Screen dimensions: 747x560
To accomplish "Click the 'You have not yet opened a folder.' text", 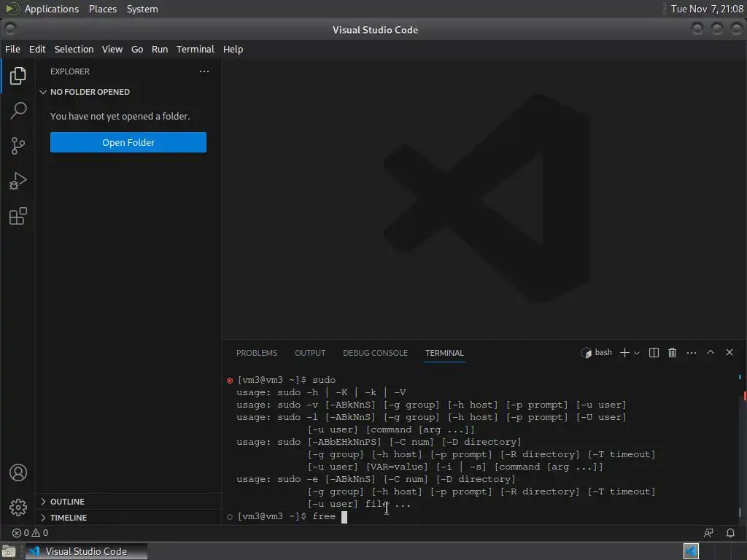I will coord(120,116).
